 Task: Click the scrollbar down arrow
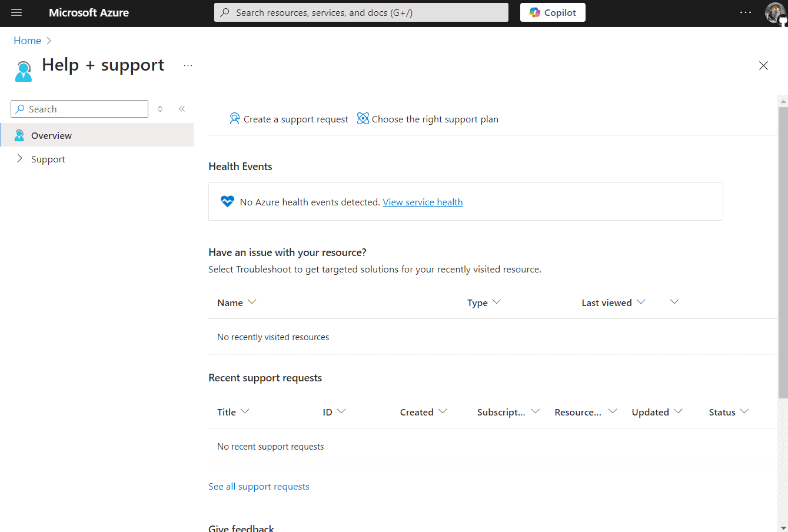point(783,528)
